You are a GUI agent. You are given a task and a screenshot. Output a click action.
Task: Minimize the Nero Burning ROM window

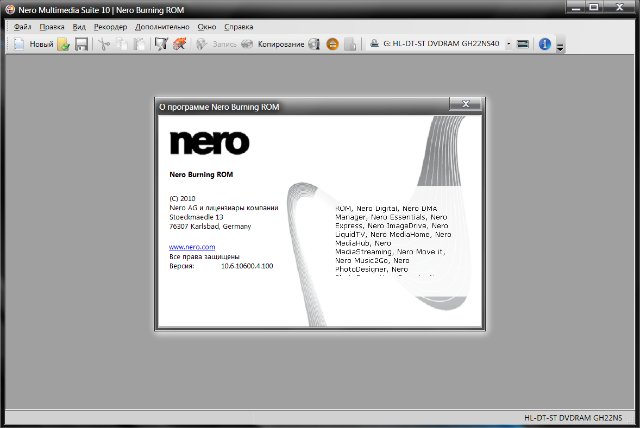point(576,7)
